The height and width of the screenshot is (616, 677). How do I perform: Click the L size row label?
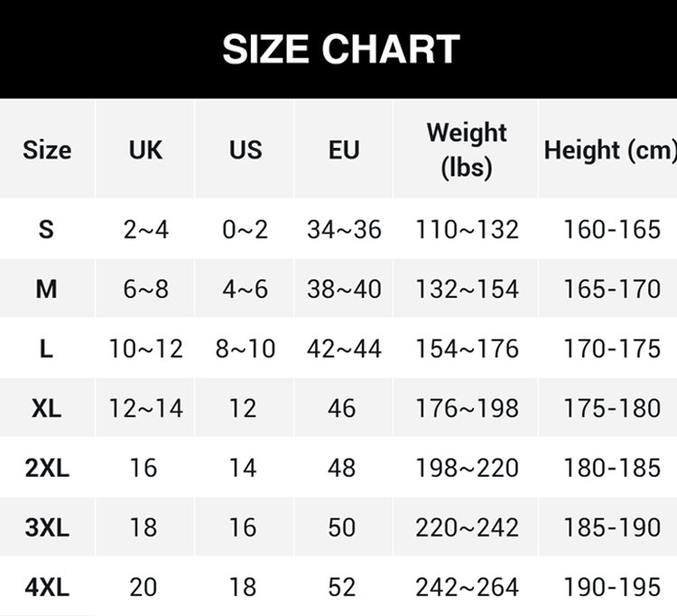[47, 349]
